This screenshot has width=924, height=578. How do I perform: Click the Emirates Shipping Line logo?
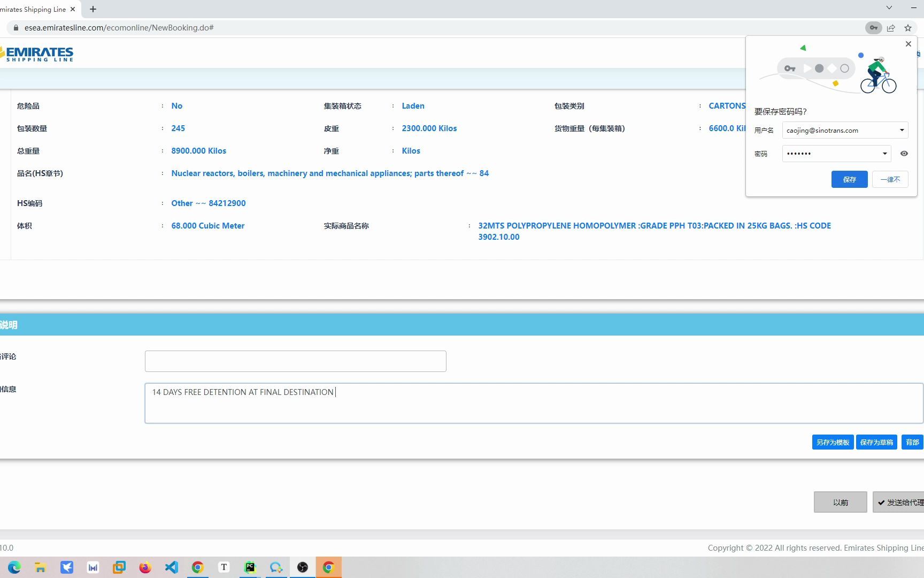click(x=37, y=54)
